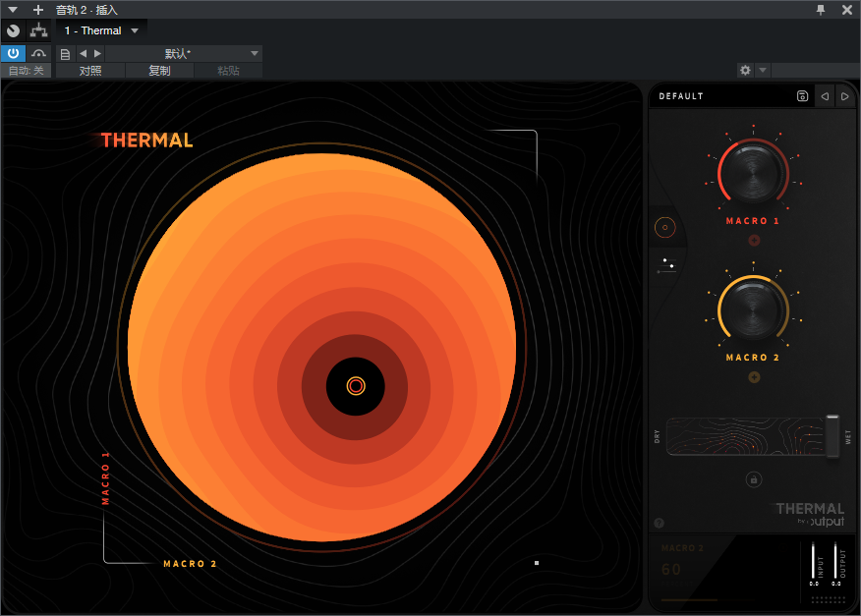Click the plus icon beside the window title

[38, 10]
